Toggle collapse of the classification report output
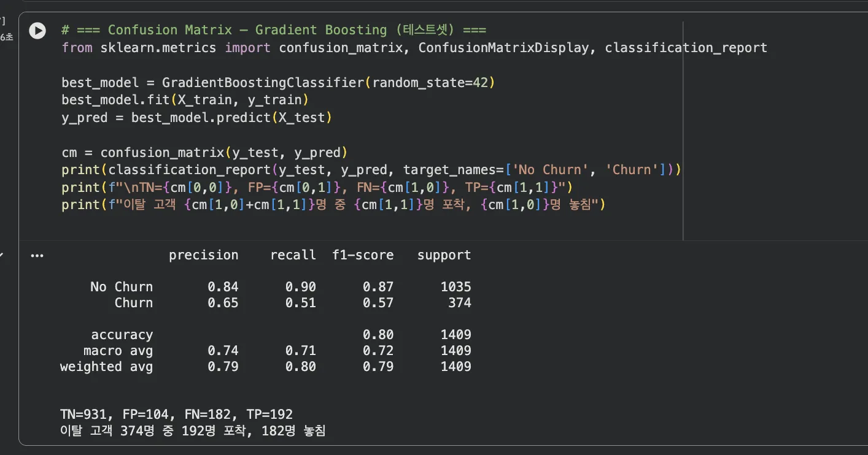 pos(37,255)
